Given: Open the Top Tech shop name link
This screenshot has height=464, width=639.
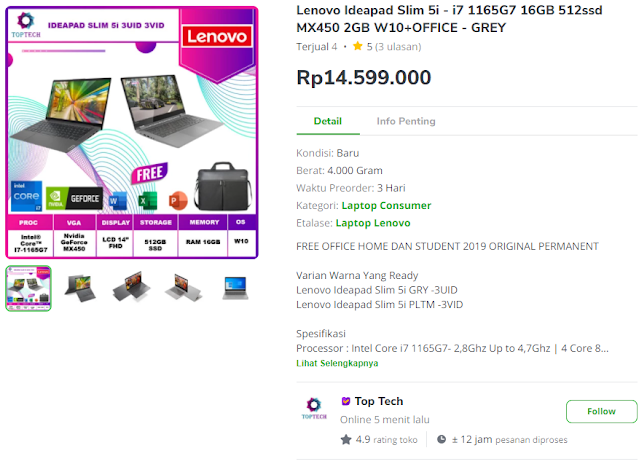Looking at the screenshot, I should click(379, 401).
